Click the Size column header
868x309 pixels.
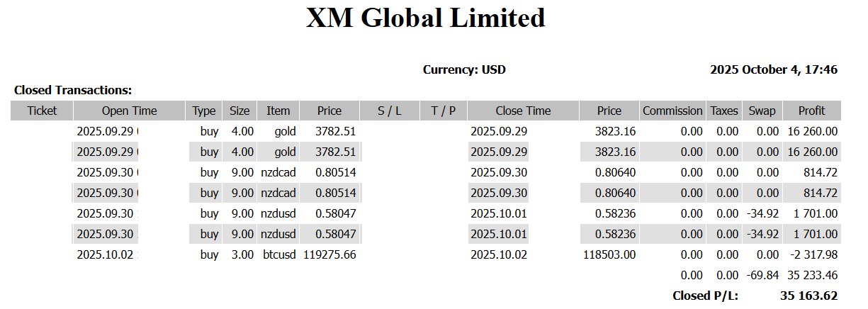[239, 111]
